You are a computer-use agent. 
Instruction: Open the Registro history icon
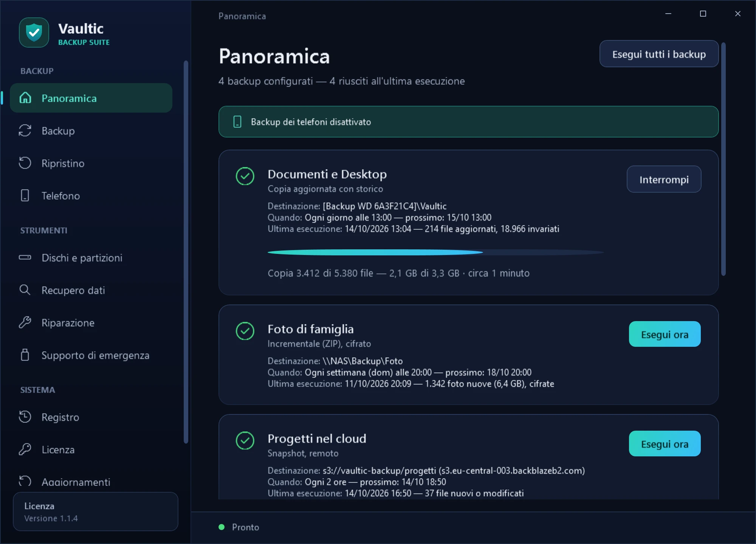tap(25, 417)
